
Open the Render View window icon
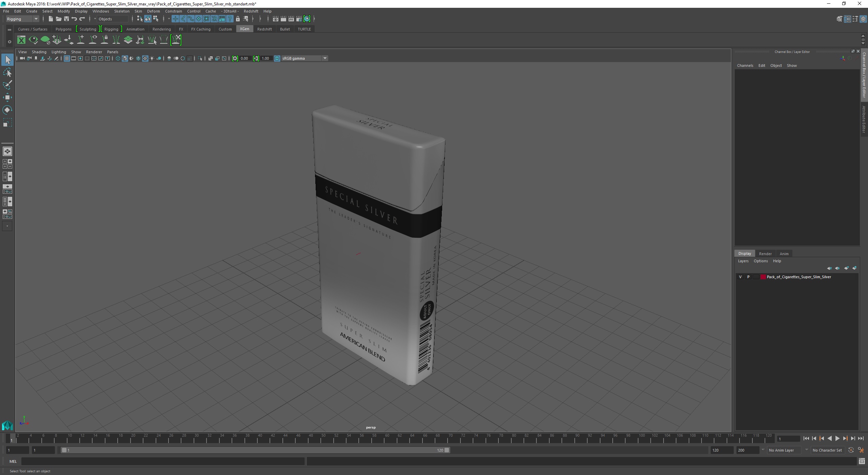click(x=275, y=19)
